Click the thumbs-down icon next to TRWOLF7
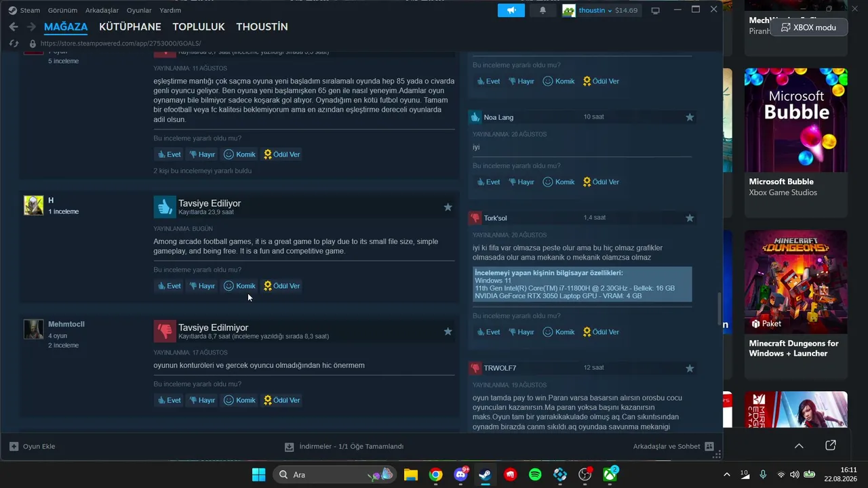Image resolution: width=868 pixels, height=488 pixels. 475,368
